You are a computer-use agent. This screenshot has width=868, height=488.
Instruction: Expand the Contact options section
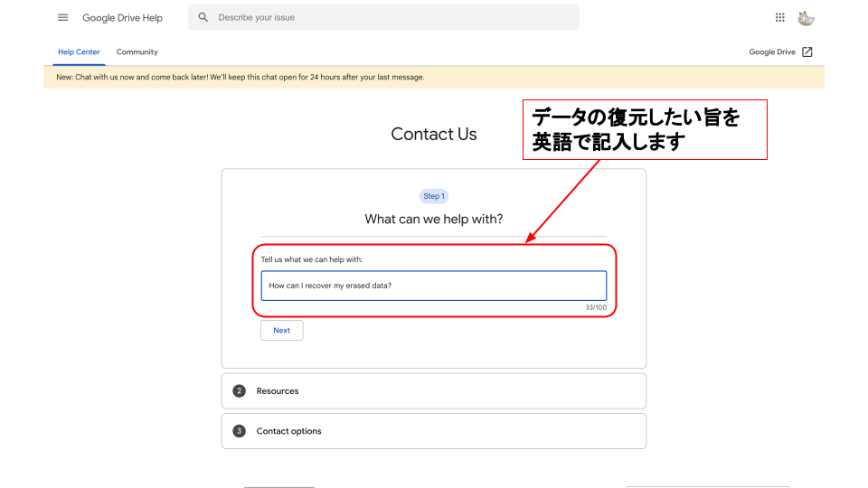pos(434,431)
